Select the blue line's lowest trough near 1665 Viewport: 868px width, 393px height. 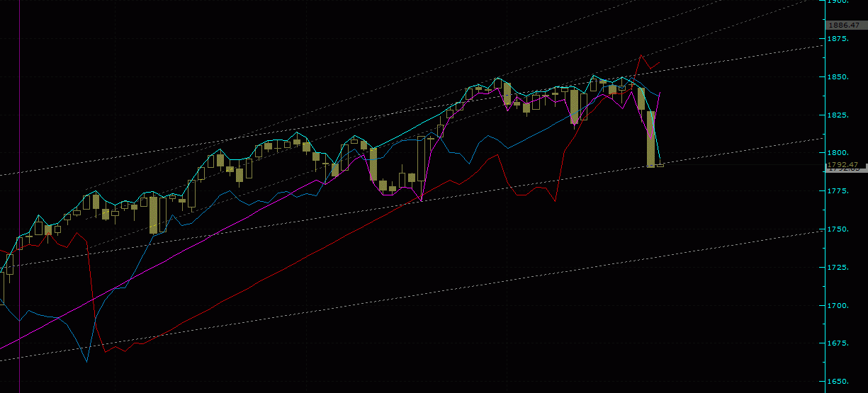pyautogui.click(x=86, y=361)
